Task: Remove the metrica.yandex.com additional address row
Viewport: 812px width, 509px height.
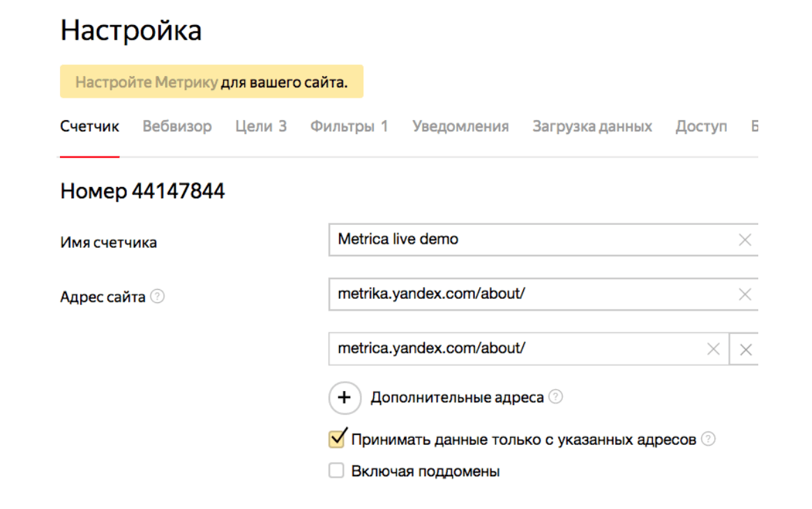Action: [745, 349]
